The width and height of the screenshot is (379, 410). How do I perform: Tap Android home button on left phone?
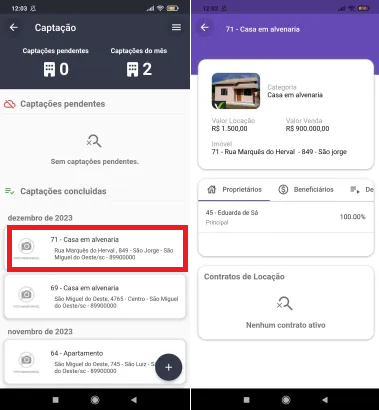click(95, 400)
